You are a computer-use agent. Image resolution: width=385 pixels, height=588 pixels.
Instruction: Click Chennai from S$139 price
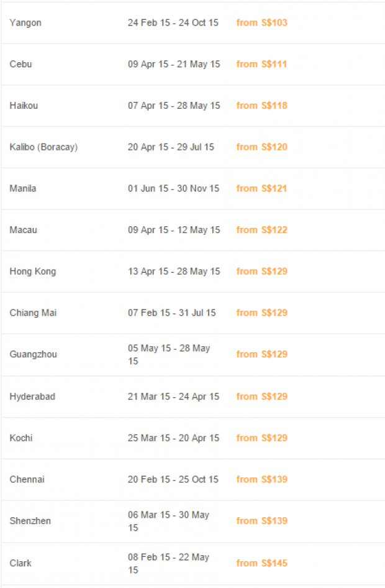(261, 479)
